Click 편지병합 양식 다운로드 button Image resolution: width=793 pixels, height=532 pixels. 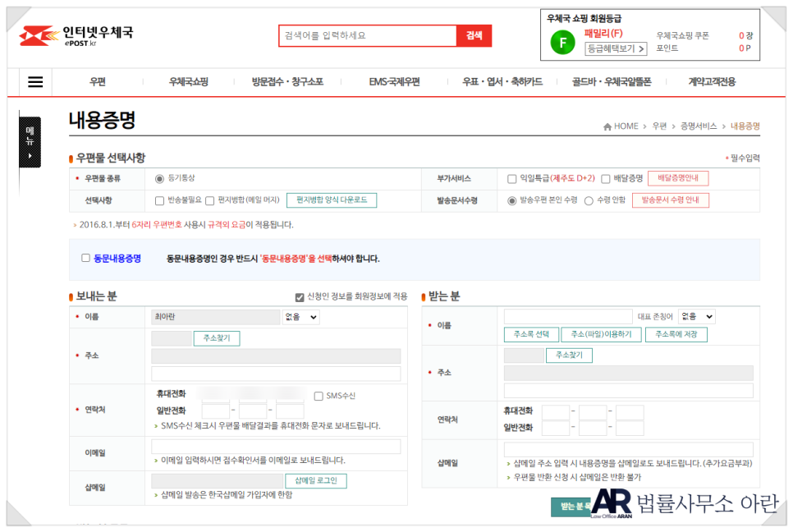tap(332, 200)
